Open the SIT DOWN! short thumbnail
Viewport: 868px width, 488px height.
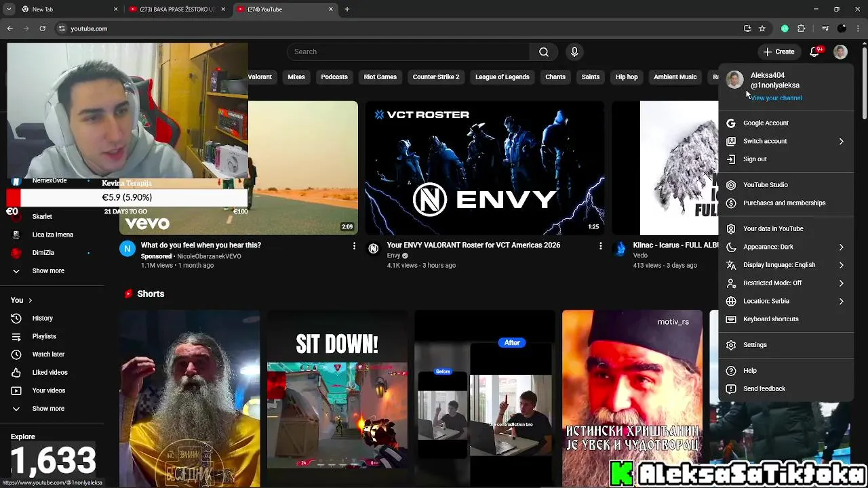point(337,399)
